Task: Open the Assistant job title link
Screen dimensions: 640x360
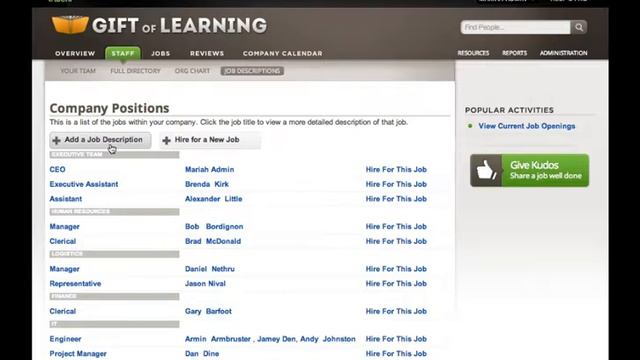Action: click(66, 199)
